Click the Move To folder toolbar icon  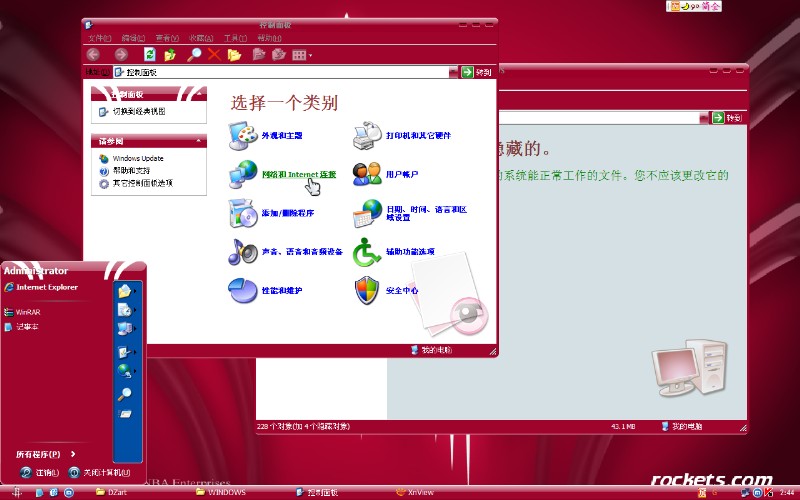(x=259, y=54)
